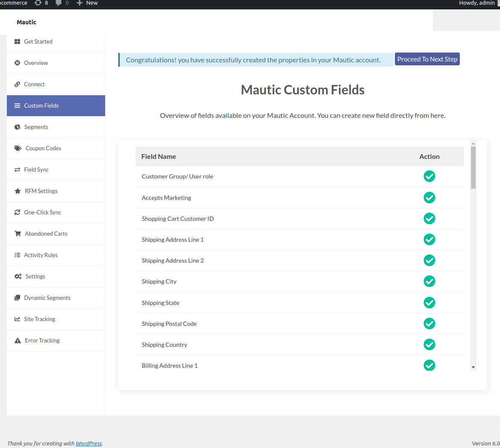This screenshot has width=500, height=448.
Task: Click the Activity Rules checklist icon
Action: (17, 255)
